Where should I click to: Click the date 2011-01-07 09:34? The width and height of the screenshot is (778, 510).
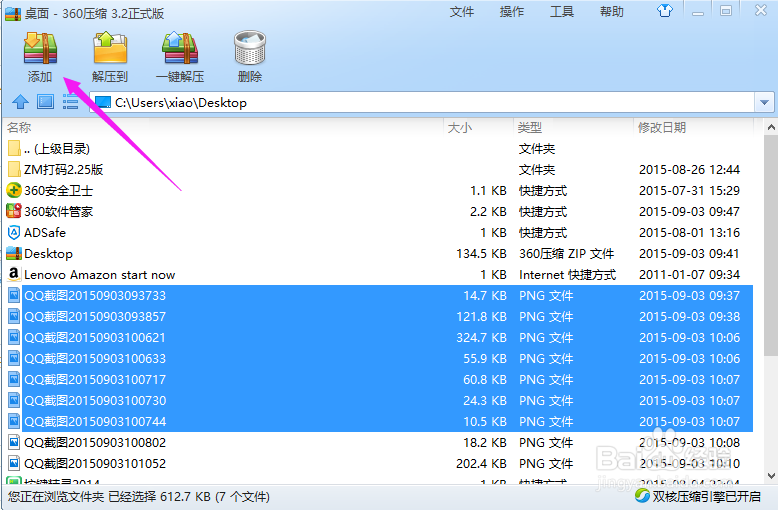[x=689, y=274]
